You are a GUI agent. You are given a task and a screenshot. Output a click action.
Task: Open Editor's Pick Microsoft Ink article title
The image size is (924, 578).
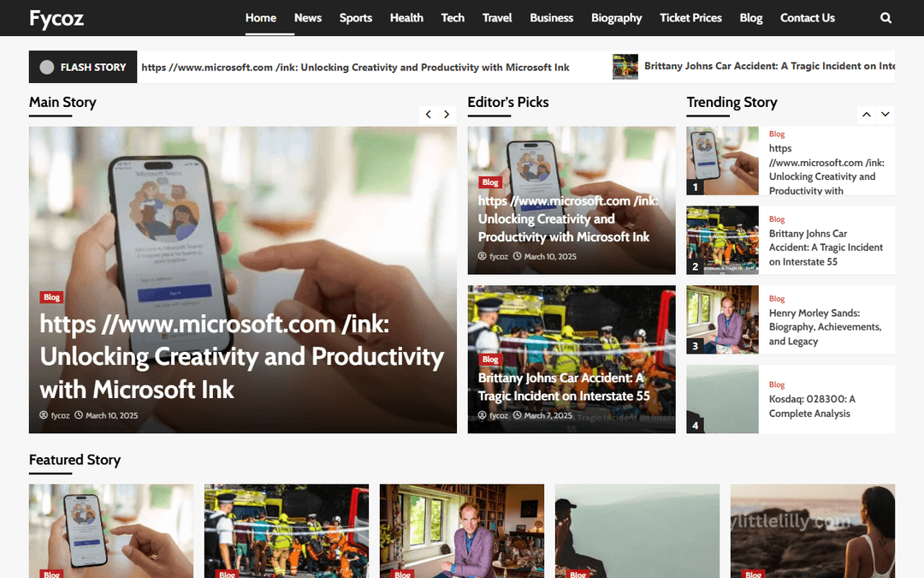[x=567, y=219]
